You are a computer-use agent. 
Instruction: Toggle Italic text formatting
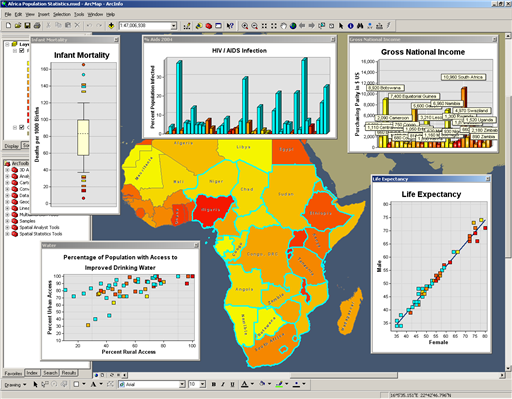point(223,384)
